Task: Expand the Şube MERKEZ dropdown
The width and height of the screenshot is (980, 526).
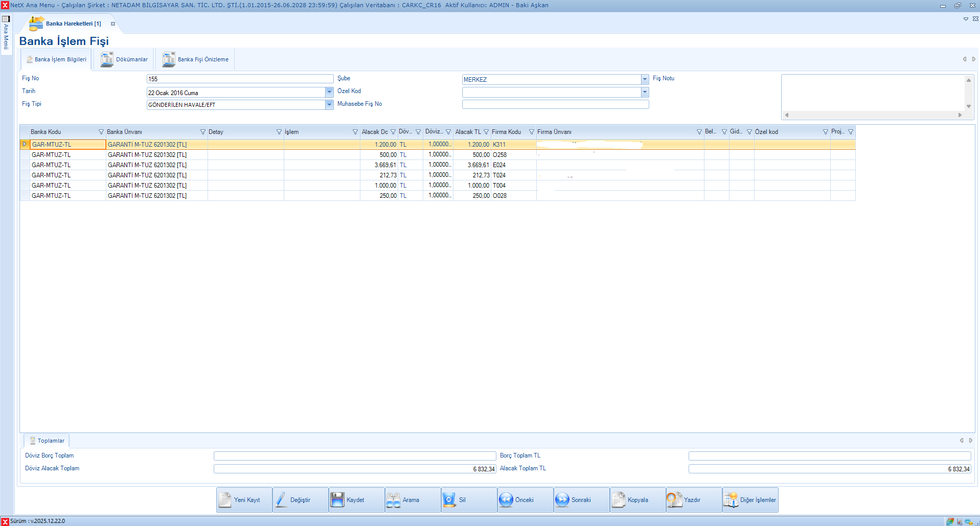Action: click(x=645, y=79)
